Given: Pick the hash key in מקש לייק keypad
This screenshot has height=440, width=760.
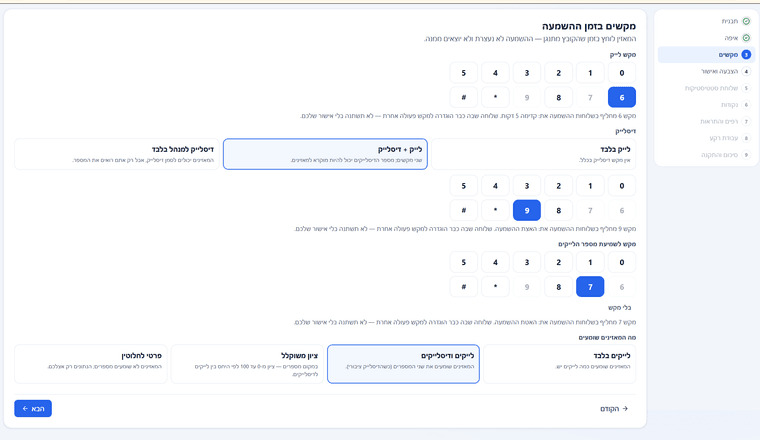Looking at the screenshot, I should [463, 97].
